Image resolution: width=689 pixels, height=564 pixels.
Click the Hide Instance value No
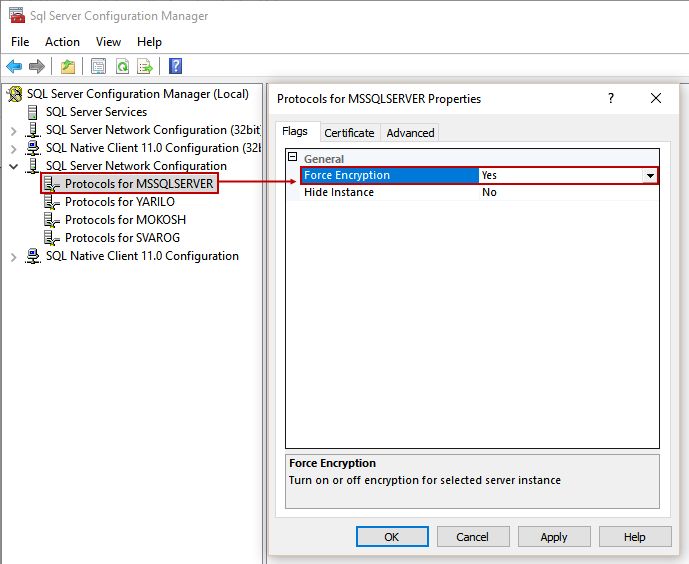tap(489, 192)
